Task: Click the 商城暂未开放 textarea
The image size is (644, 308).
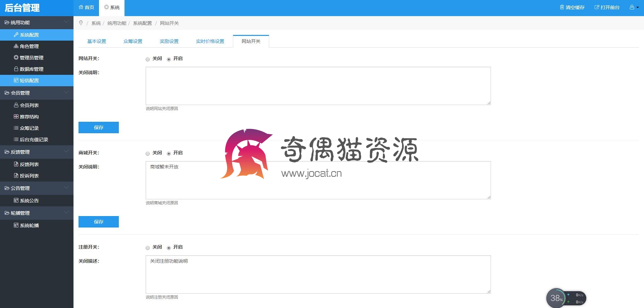Action: 318,180
